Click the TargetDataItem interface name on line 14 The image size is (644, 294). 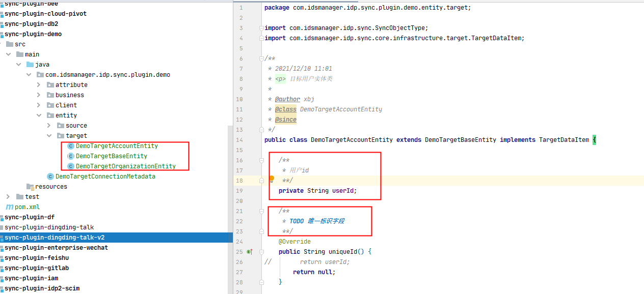pos(563,140)
